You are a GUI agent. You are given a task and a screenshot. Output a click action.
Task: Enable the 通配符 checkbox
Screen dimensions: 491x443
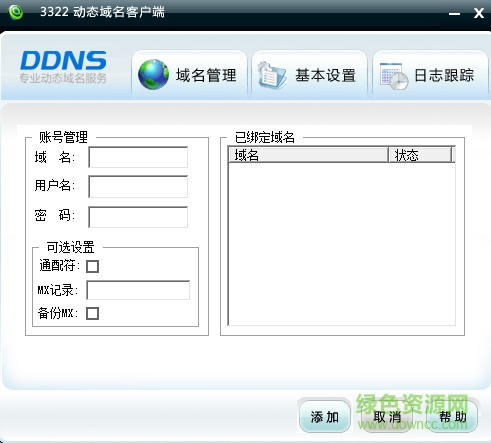pos(92,266)
